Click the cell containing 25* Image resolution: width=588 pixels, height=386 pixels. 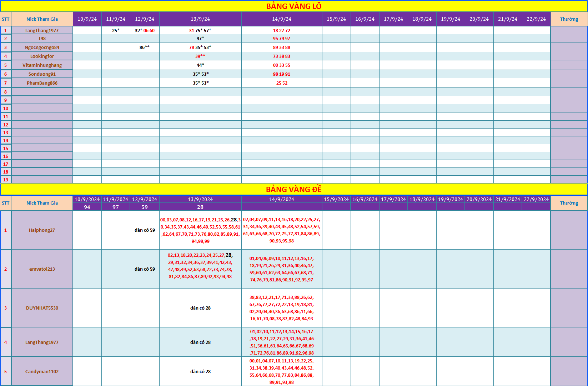(116, 30)
